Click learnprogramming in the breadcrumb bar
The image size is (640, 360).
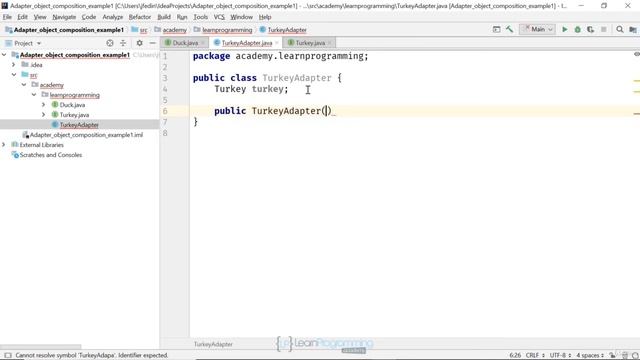coord(227,30)
